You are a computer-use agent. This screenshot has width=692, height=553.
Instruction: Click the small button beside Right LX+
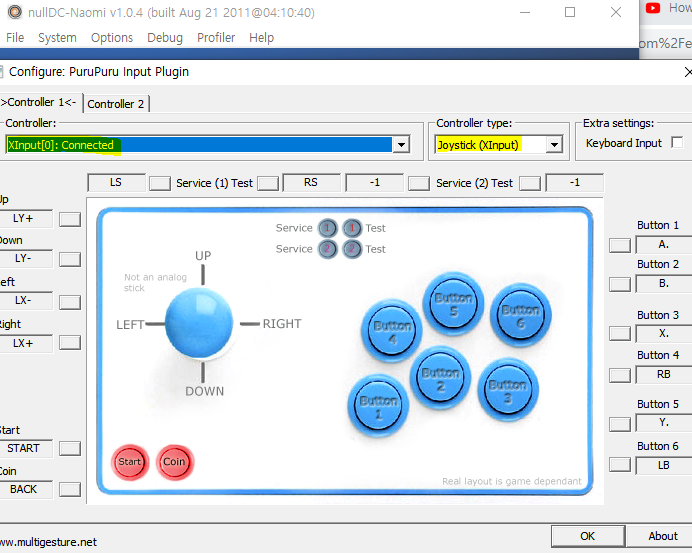point(70,342)
